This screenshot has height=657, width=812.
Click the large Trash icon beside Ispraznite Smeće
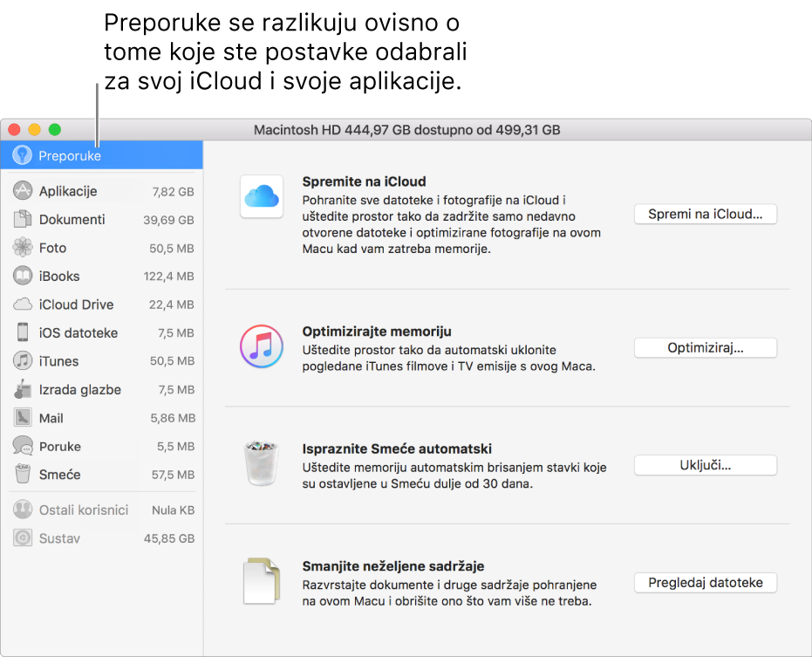click(262, 462)
